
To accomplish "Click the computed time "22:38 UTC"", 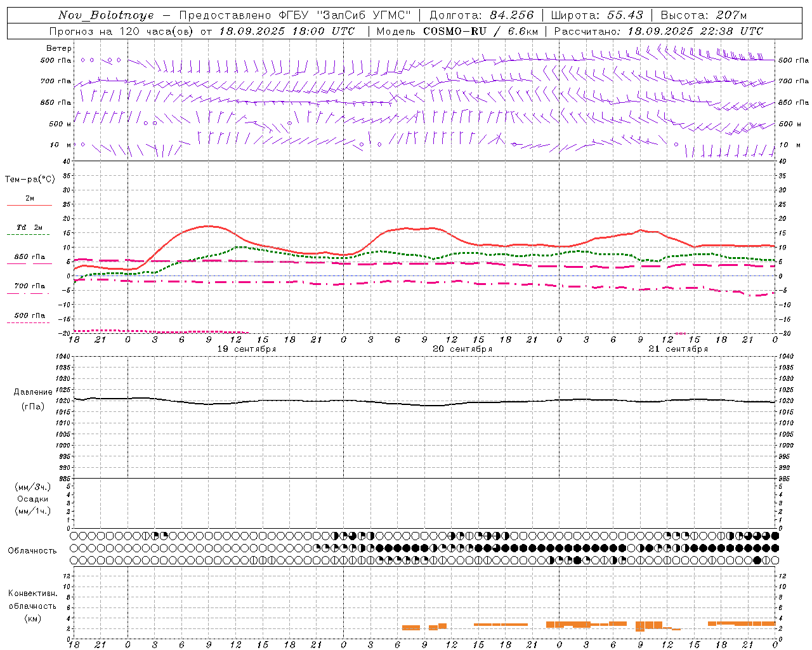I will (731, 31).
